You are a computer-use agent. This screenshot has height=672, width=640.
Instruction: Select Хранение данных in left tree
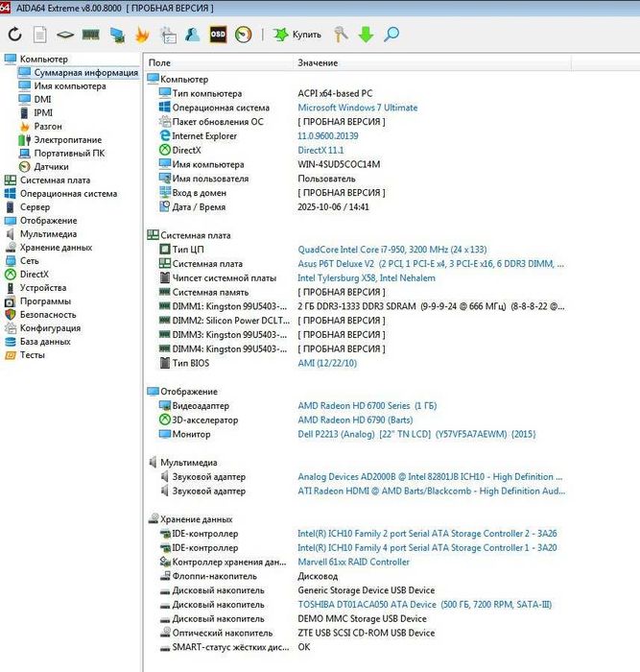point(56,248)
